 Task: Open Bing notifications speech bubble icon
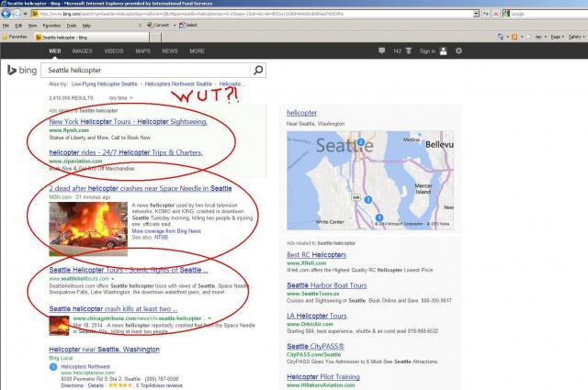coord(382,50)
